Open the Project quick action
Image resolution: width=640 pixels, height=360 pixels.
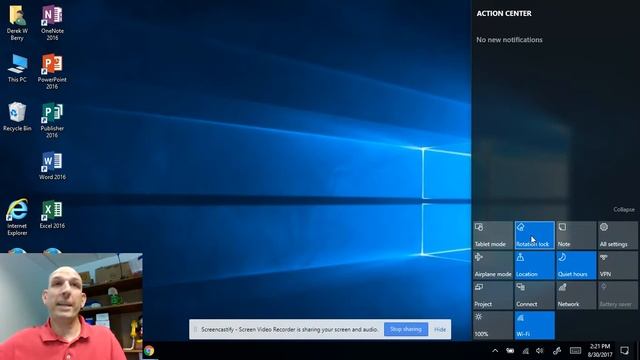[493, 295]
